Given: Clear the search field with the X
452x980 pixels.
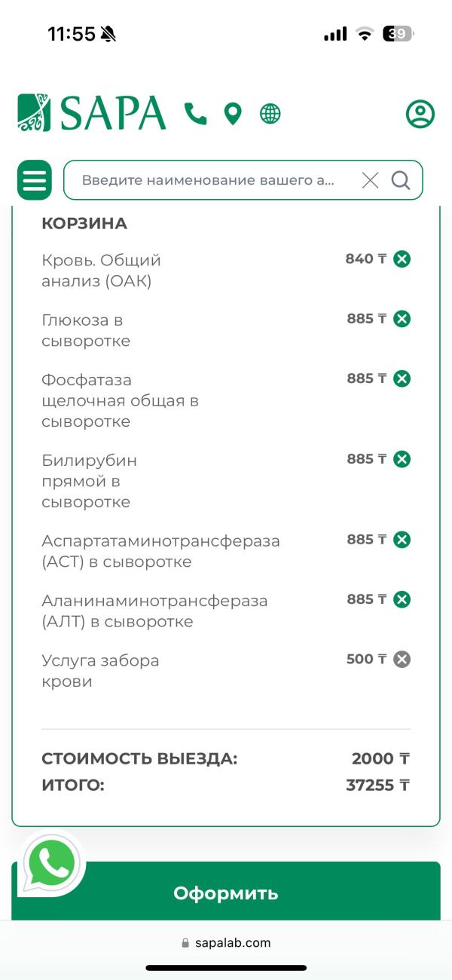Looking at the screenshot, I should (x=370, y=180).
